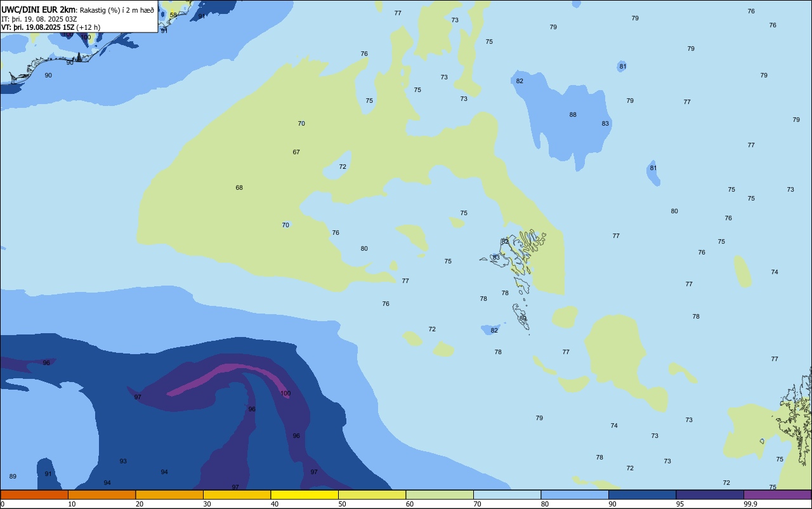The width and height of the screenshot is (812, 509).
Task: Click the legend tick label "40"
Action: click(x=275, y=504)
